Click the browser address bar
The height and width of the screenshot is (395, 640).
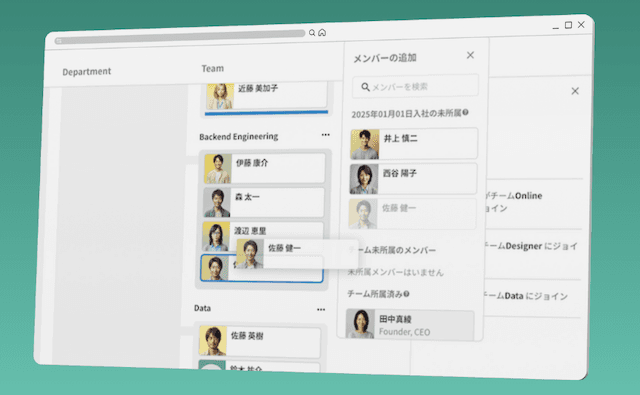pyautogui.click(x=180, y=37)
